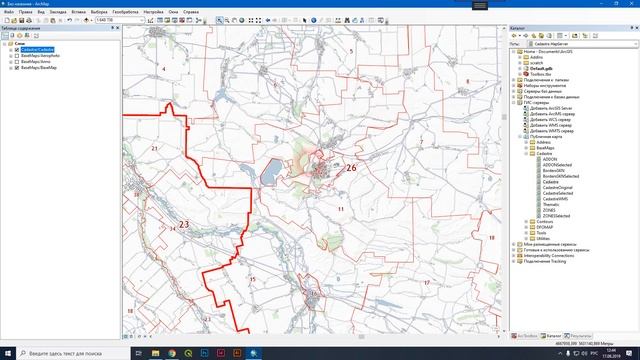The image size is (640, 360).
Task: Click the Full Extent globe icon
Action: tap(242, 20)
